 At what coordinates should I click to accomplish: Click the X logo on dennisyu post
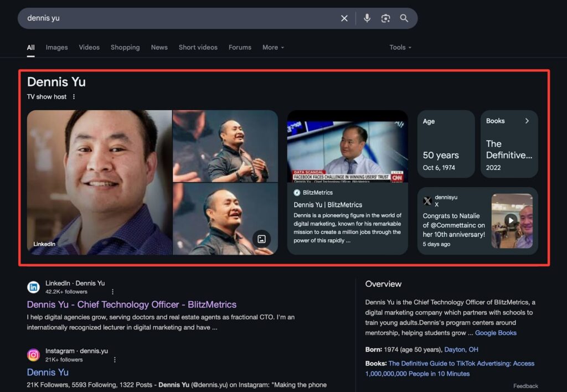(427, 201)
